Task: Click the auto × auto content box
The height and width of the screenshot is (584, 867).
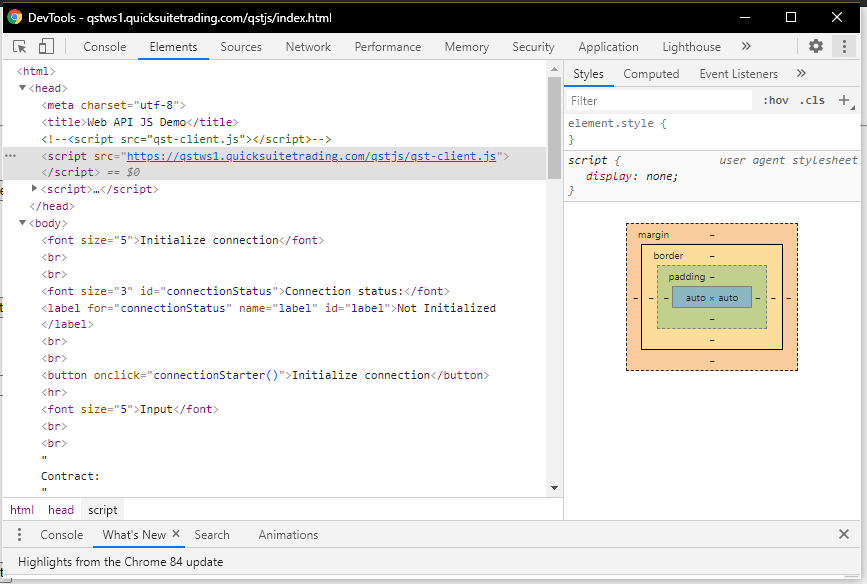Action: click(x=712, y=298)
